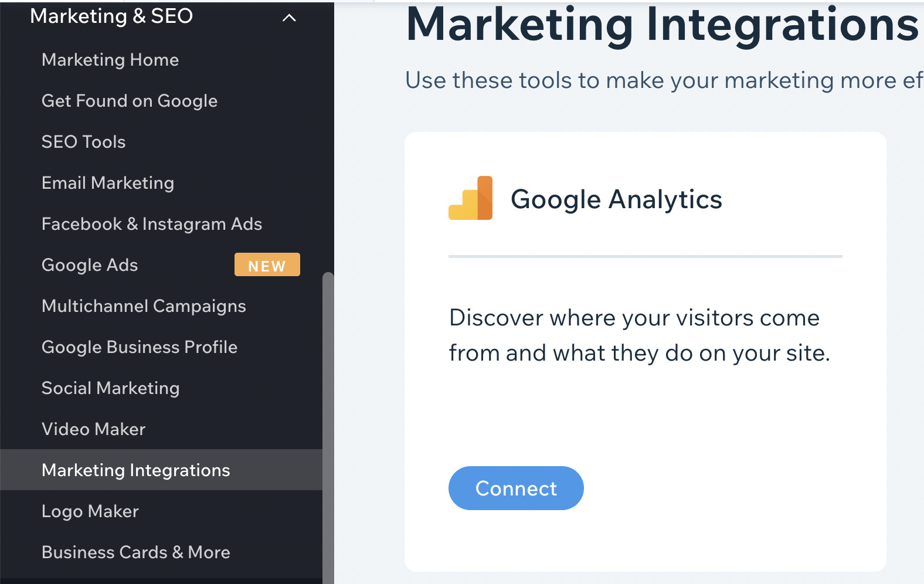The image size is (924, 584).
Task: Open Social Marketing
Action: click(110, 388)
